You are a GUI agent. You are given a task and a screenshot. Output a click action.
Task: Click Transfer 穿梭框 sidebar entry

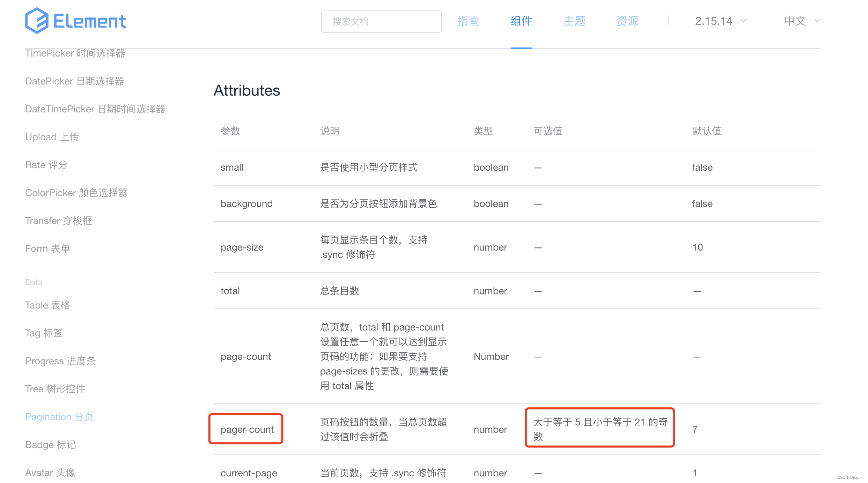pos(58,221)
